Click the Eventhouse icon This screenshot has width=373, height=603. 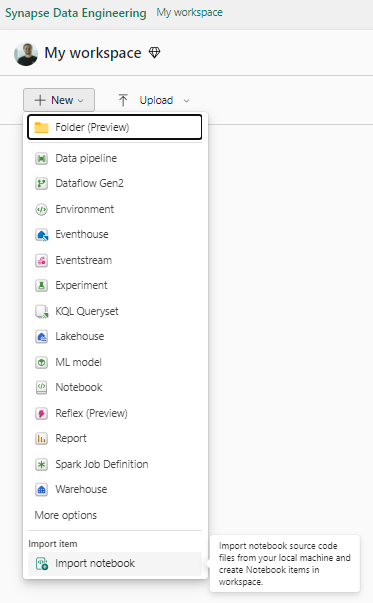click(x=42, y=235)
